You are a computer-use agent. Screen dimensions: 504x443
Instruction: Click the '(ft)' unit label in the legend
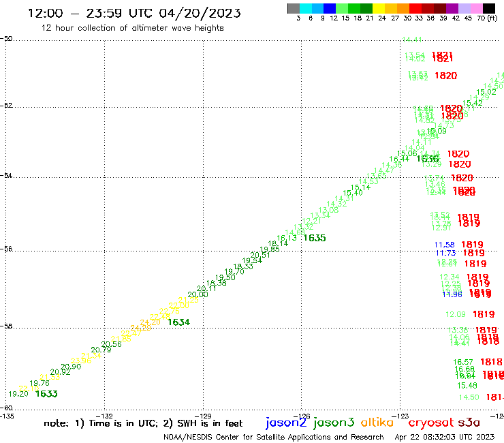click(x=492, y=18)
